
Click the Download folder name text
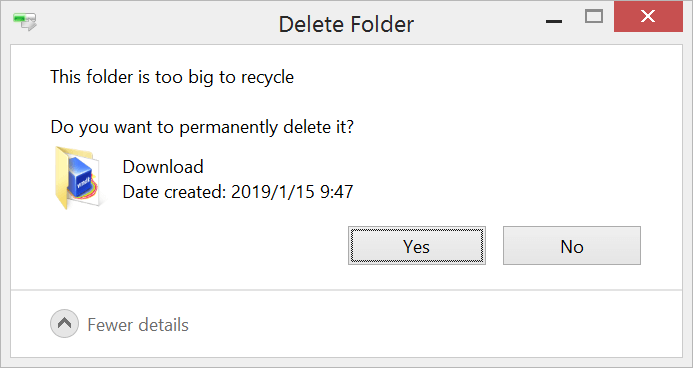[163, 167]
